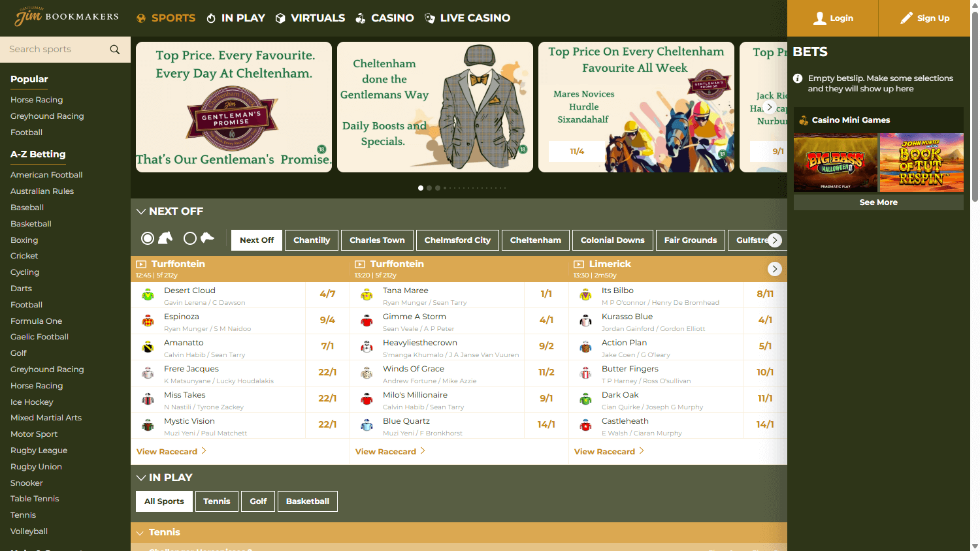Open the Book of Tut Respin thumbnail
Viewport: 980px width, 551px height.
922,163
